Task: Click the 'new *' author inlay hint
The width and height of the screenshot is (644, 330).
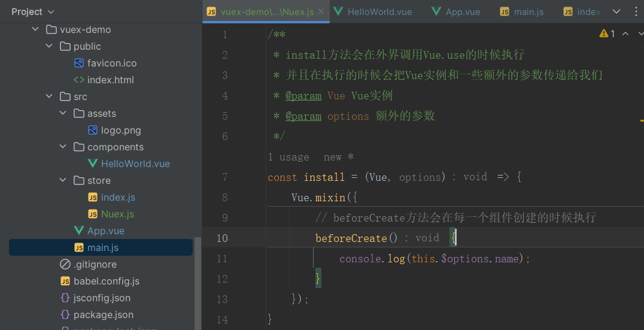Action: pyautogui.click(x=339, y=157)
